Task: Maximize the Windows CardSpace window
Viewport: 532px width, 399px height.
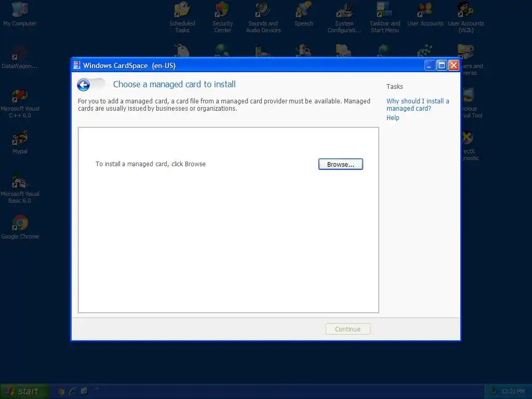Action: point(442,65)
